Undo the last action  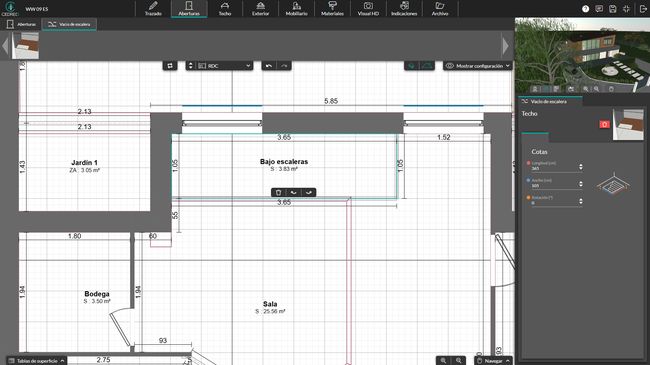coord(269,66)
